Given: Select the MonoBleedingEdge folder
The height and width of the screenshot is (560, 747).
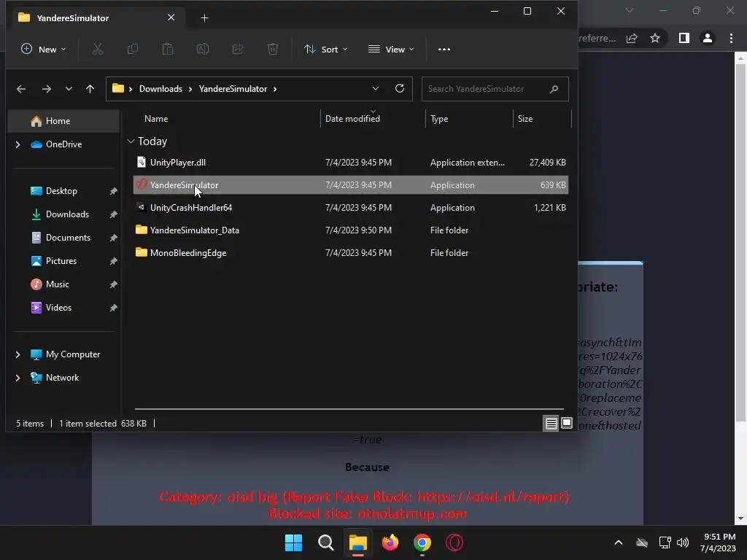Looking at the screenshot, I should pyautogui.click(x=351, y=253).
